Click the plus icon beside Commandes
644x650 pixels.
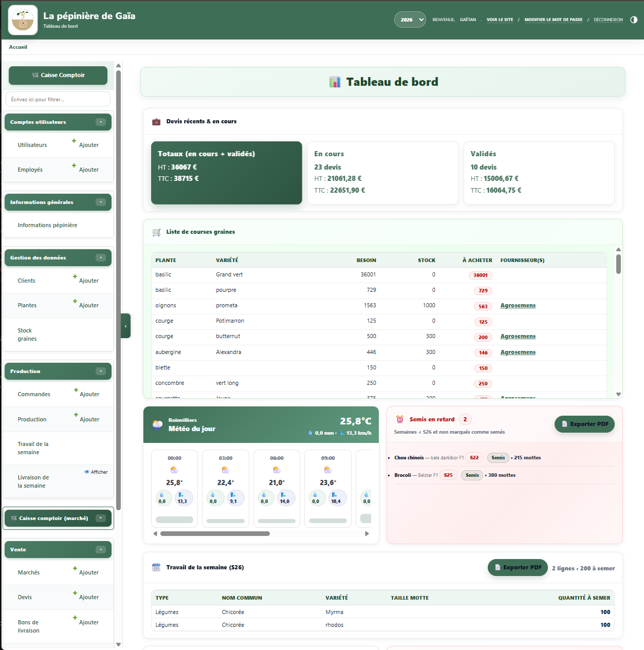coord(76,390)
